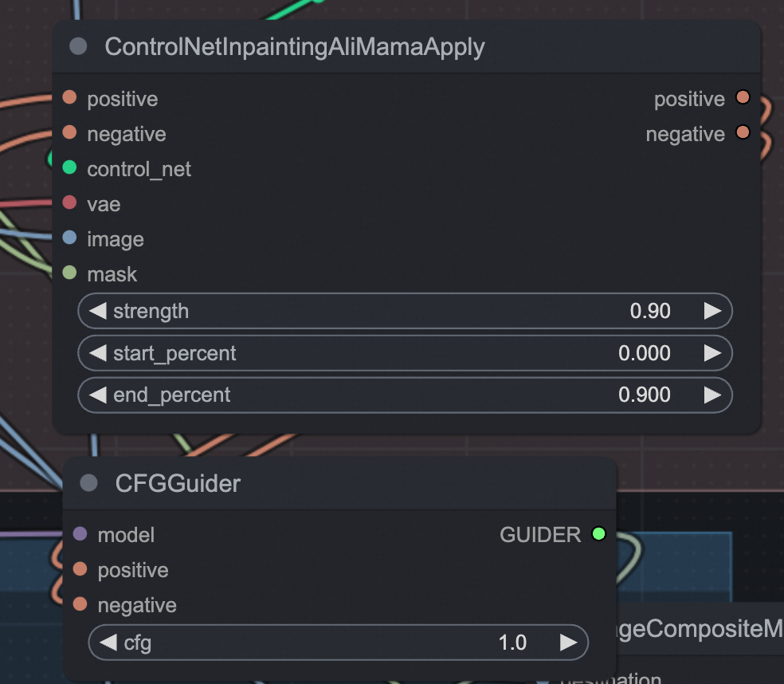The width and height of the screenshot is (784, 684).
Task: Click the mask input socket
Action: pyautogui.click(x=69, y=273)
